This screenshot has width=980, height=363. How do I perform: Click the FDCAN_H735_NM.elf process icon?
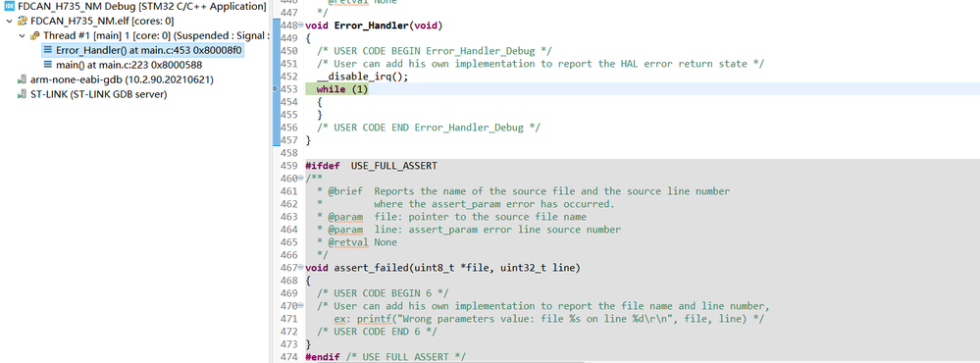[x=23, y=21]
